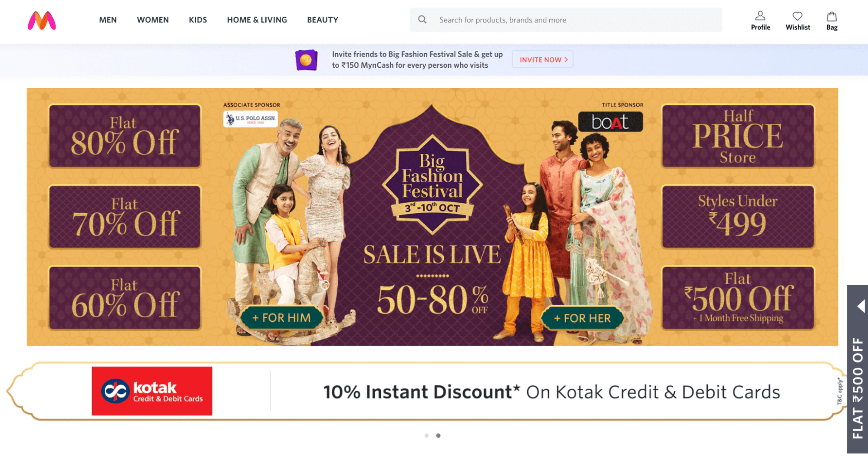Click the MynCash coin icon
Image resolution: width=868 pixels, height=462 pixels.
[x=306, y=60]
